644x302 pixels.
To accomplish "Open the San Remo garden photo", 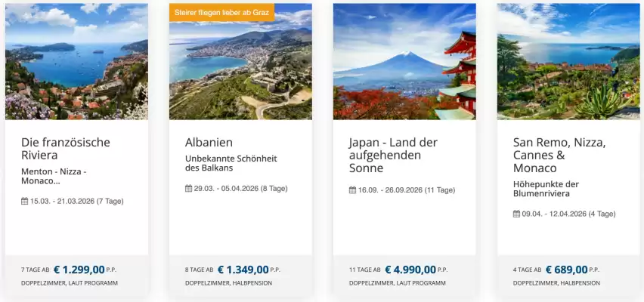I will [x=568, y=62].
